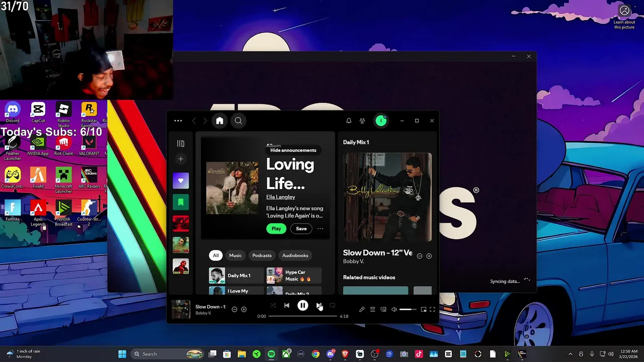The width and height of the screenshot is (644, 362).
Task: Open Apex Legends desktop shortcut
Action: 38,212
